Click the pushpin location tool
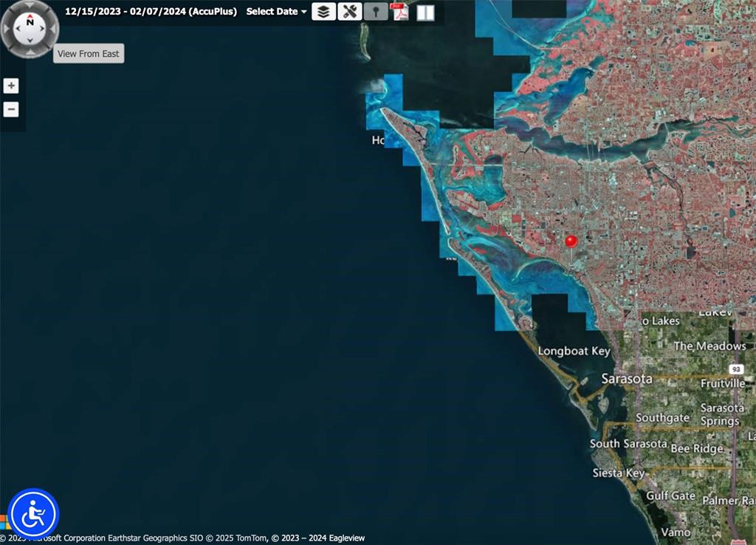This screenshot has height=545, width=756. (376, 12)
